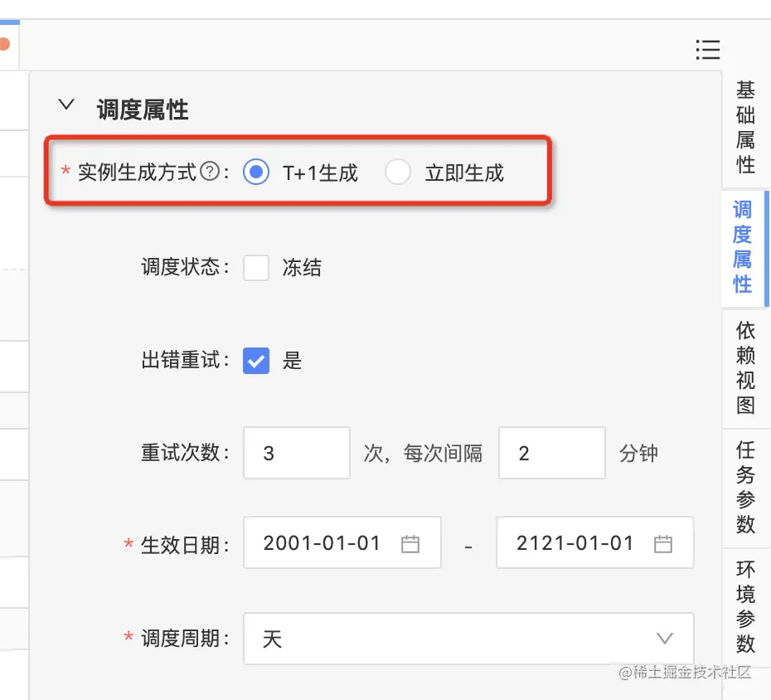This screenshot has height=700, width=771.
Task: Uncheck the 出错重试 是 checkbox
Action: tap(256, 361)
